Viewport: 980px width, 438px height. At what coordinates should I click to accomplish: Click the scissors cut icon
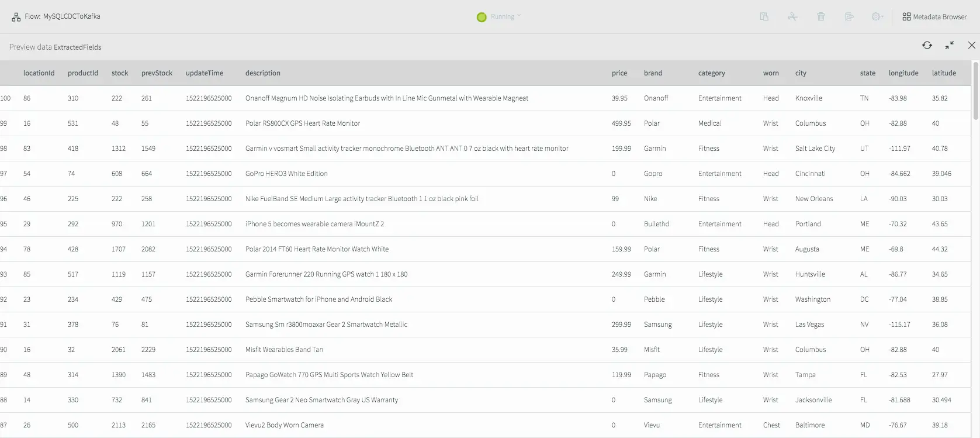[x=792, y=17]
